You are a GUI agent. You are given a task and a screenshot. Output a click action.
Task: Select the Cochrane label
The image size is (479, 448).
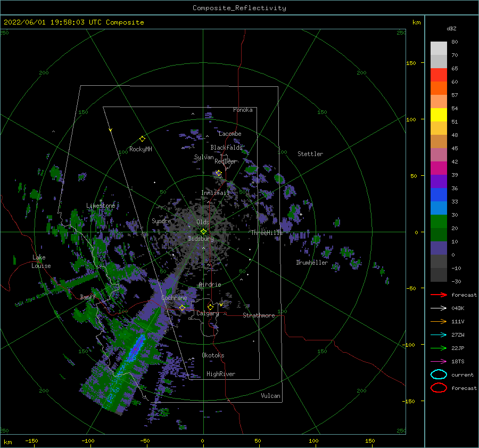pyautogui.click(x=174, y=298)
